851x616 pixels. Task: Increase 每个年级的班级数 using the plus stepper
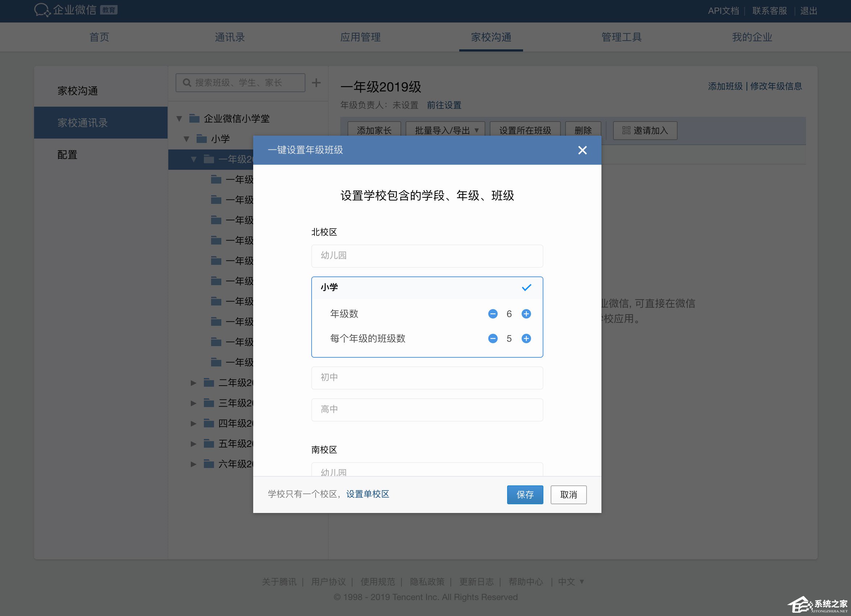click(526, 338)
